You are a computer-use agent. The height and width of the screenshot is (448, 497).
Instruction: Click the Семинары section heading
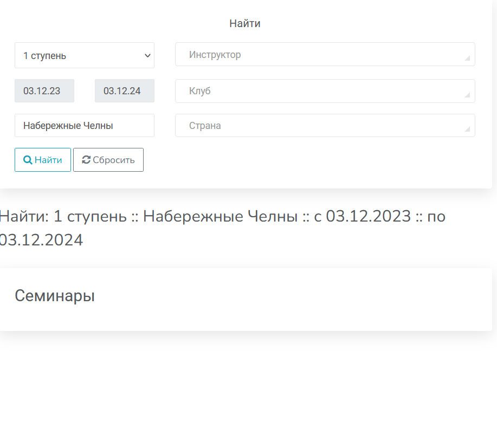pyautogui.click(x=55, y=296)
